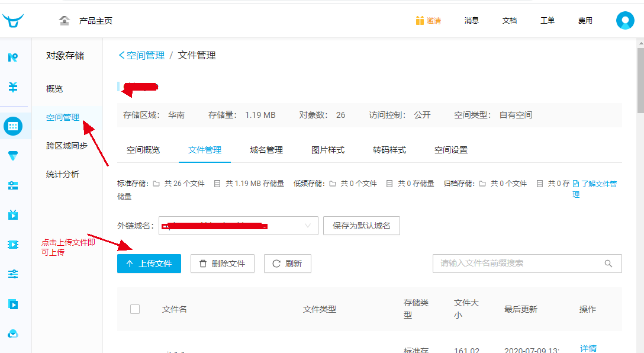The image size is (644, 353).
Task: Go back via the 空间管理 breadcrumb
Action: coord(141,56)
